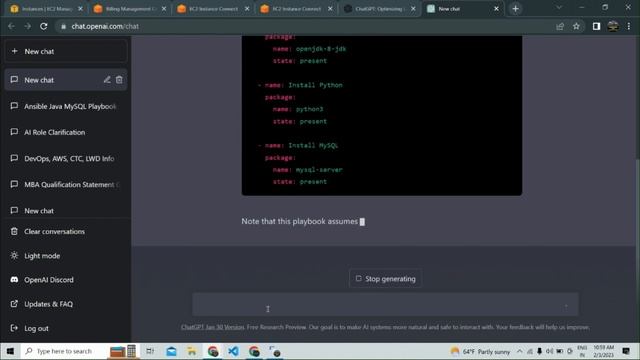Click the message input field
Viewport: 640px width, 360px height.
click(385, 304)
